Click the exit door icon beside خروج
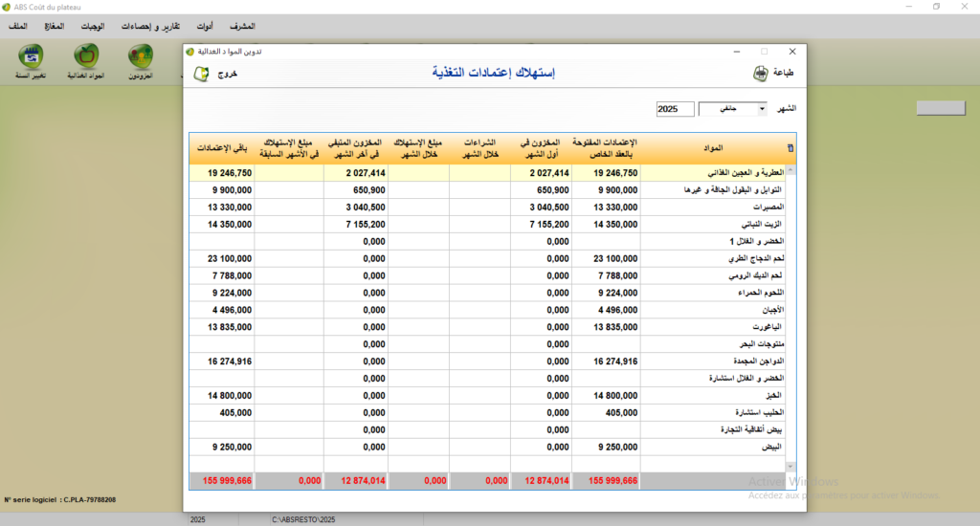 201,75
